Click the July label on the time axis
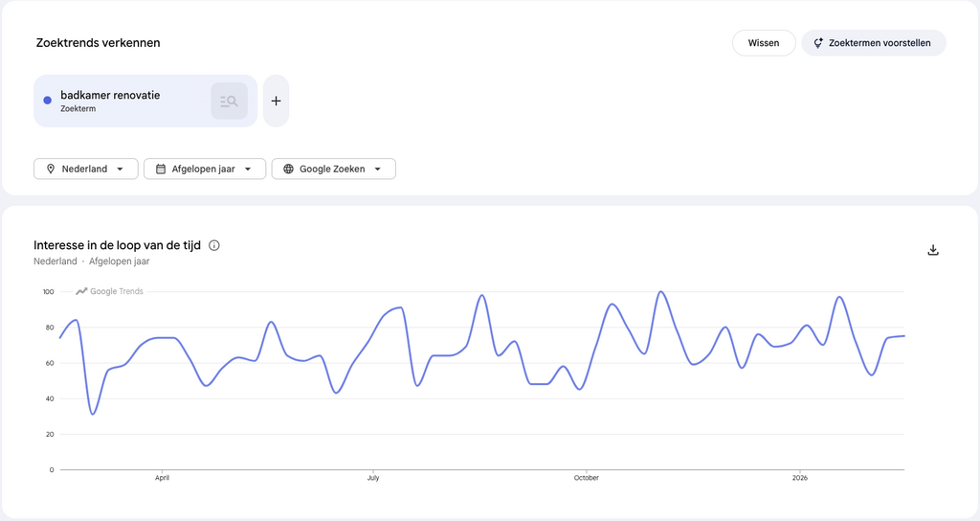980x521 pixels. (x=371, y=477)
